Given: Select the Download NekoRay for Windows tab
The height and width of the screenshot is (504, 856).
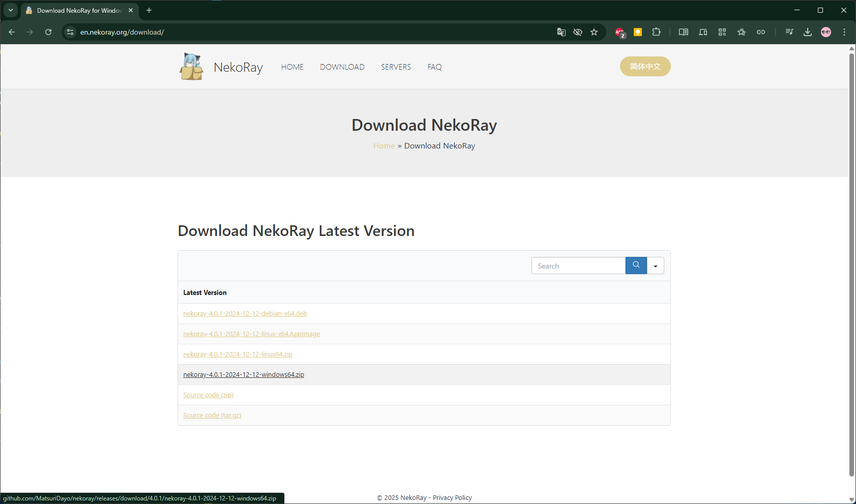Looking at the screenshot, I should pyautogui.click(x=79, y=10).
